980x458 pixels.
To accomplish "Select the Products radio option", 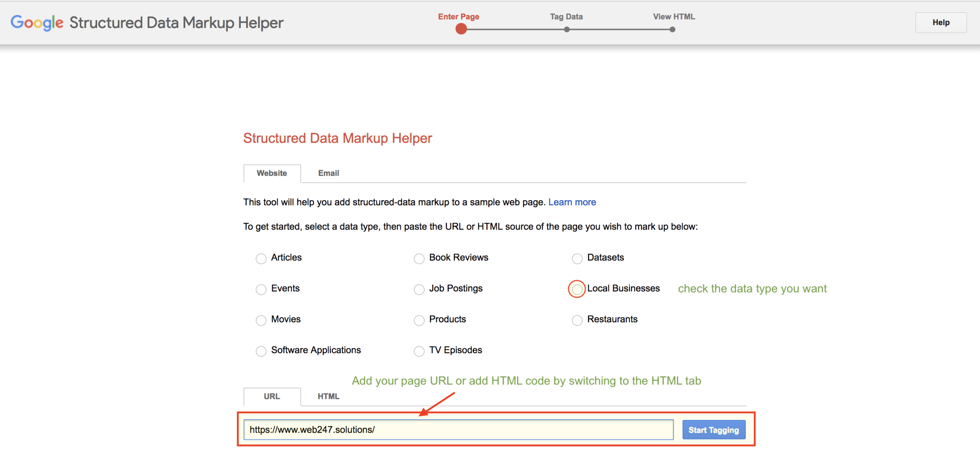I will [419, 320].
